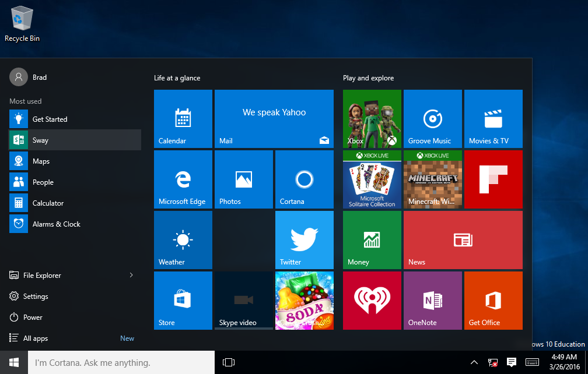Viewport: 588px width, 374px height.
Task: Open the red Flipboard tile
Action: coord(494,179)
